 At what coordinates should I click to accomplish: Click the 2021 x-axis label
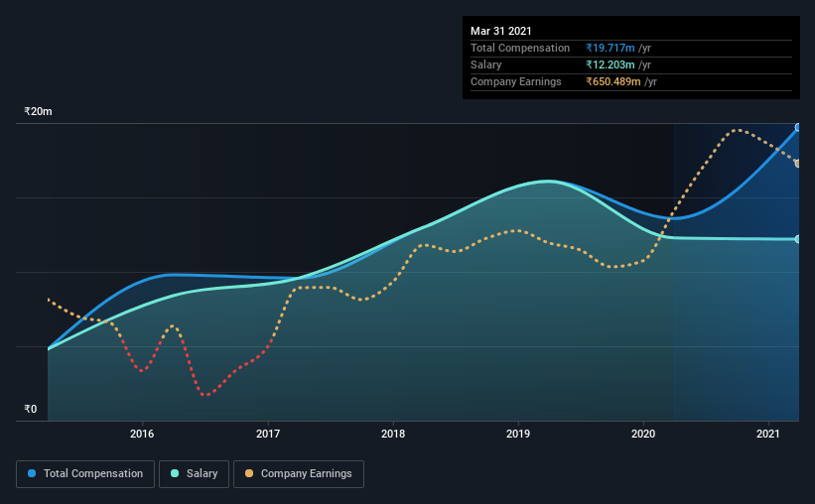768,434
